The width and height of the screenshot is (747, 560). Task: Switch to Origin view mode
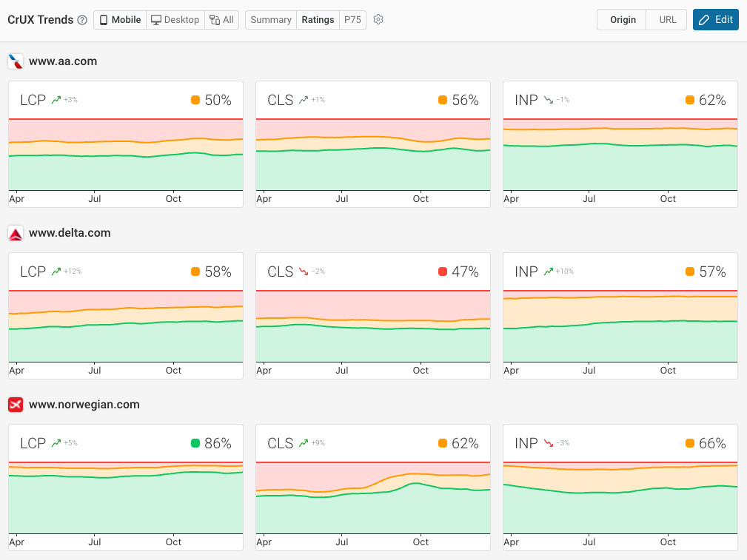[623, 20]
